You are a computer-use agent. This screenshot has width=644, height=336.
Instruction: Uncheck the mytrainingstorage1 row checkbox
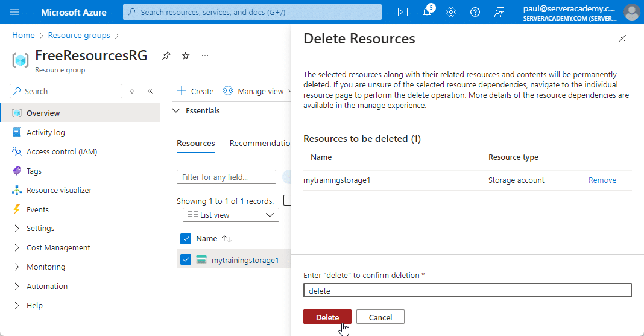pos(186,260)
